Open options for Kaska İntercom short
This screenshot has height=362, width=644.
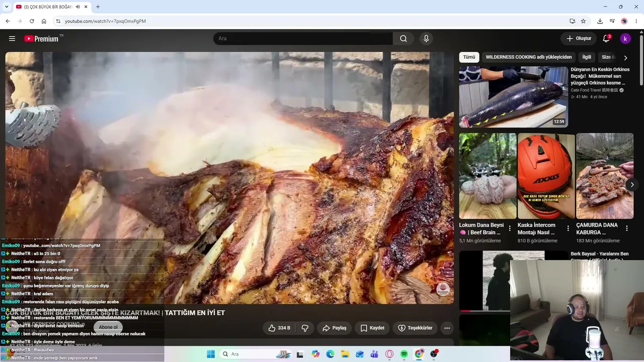[568, 229]
